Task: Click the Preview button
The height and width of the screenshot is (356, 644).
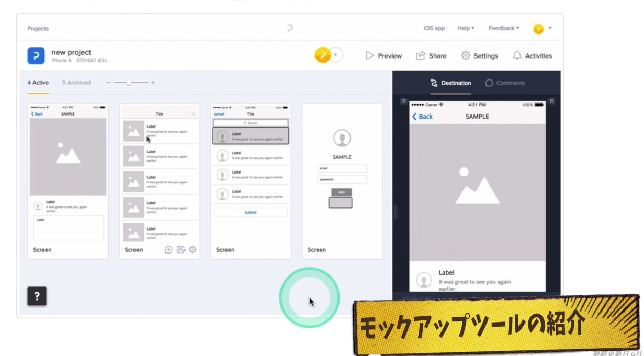Action: point(383,56)
